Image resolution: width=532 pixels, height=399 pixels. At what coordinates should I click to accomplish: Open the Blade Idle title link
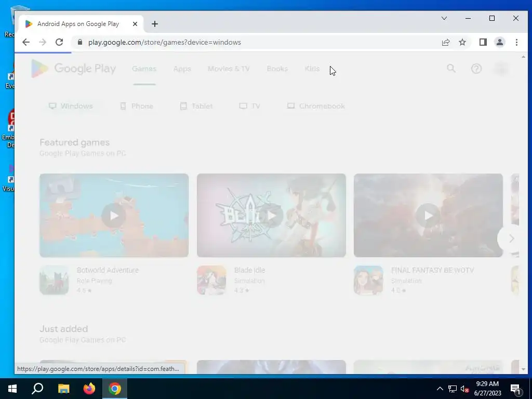pyautogui.click(x=249, y=270)
